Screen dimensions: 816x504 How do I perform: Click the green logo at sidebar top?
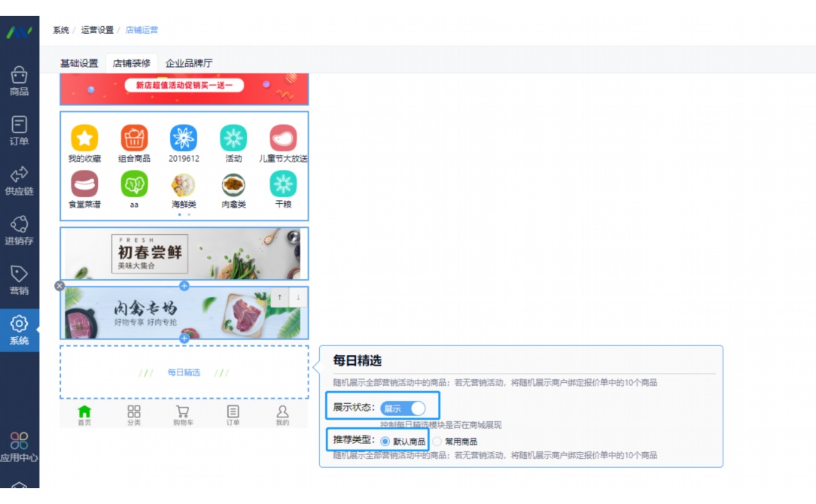pyautogui.click(x=20, y=33)
